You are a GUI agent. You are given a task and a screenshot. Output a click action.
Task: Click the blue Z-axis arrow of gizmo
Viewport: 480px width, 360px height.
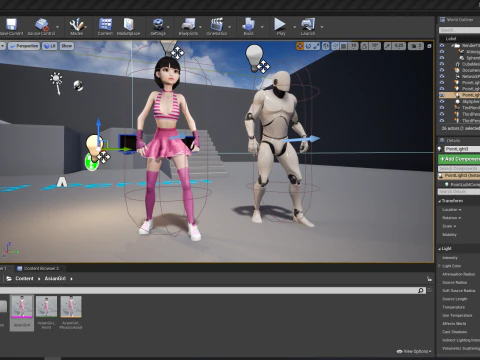99,128
